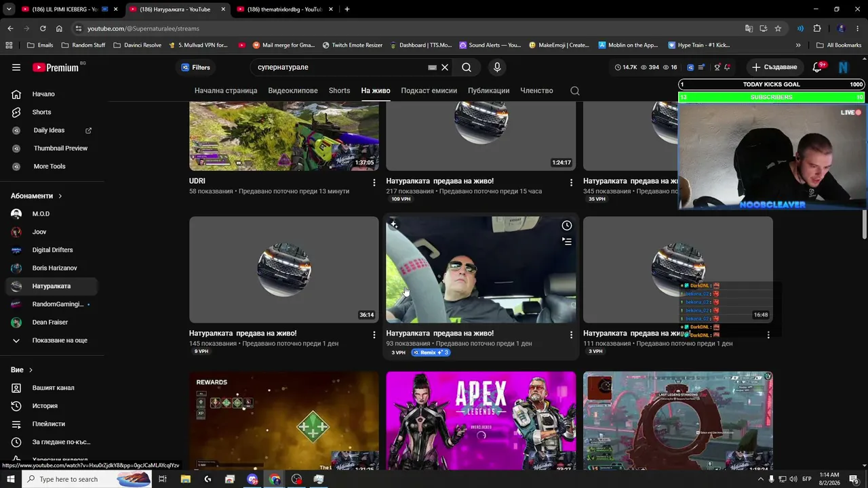The height and width of the screenshot is (488, 868).
Task: Open the options menu for the UDRI video
Action: [x=374, y=182]
